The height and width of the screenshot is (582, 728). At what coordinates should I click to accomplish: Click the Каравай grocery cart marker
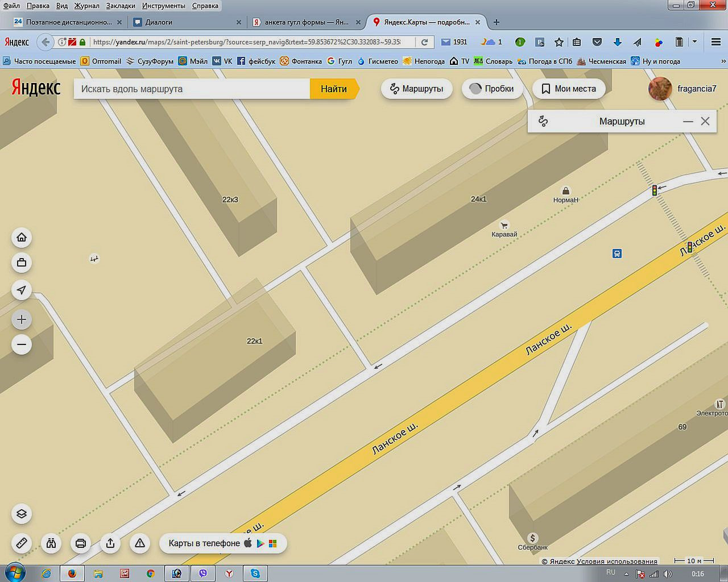(504, 225)
